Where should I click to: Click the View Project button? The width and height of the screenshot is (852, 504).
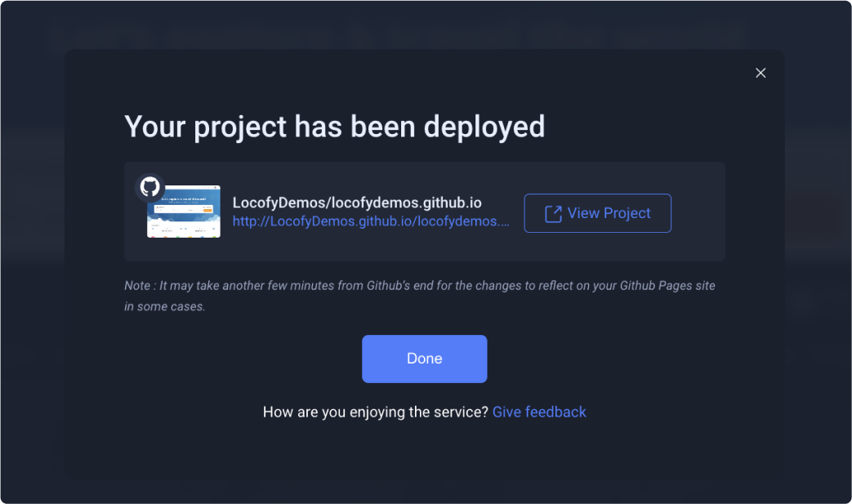point(597,213)
